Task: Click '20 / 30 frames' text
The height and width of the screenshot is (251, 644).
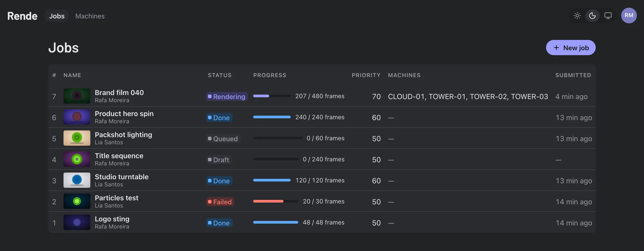Action: [x=324, y=201]
